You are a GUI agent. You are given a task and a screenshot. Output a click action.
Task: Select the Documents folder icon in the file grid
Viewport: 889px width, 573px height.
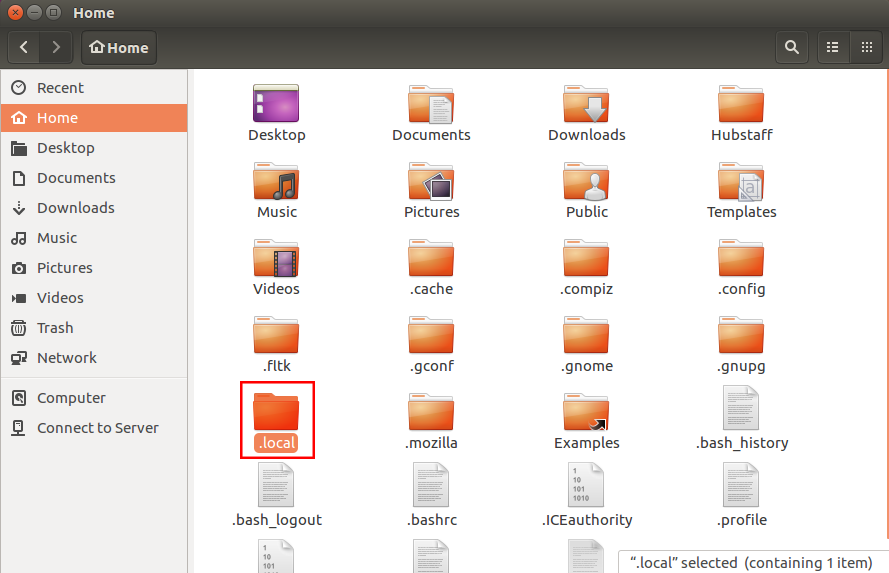pos(431,104)
